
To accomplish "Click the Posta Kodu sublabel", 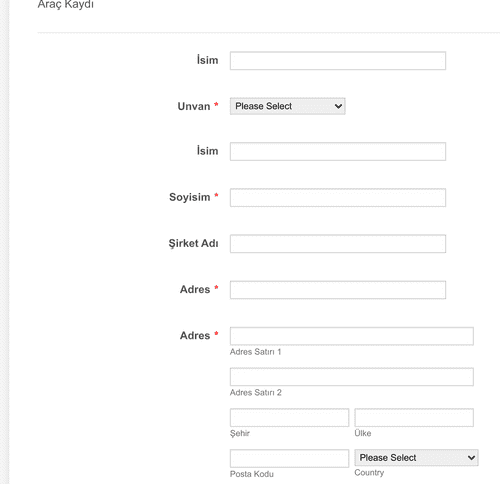I will coord(252,474).
